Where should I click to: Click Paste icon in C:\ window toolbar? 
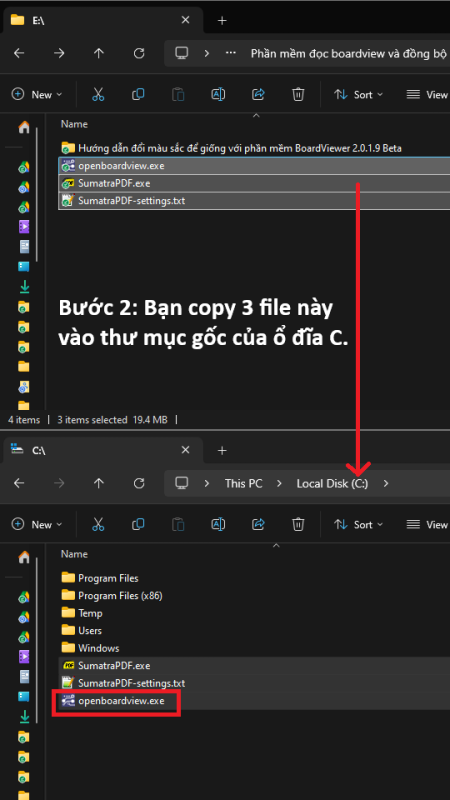point(178,524)
